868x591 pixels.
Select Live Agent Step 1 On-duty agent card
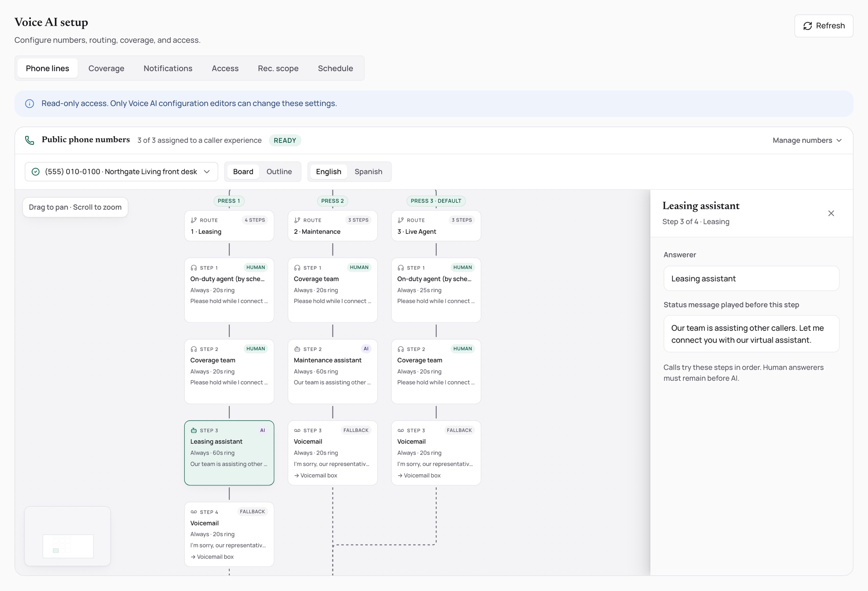pyautogui.click(x=436, y=290)
